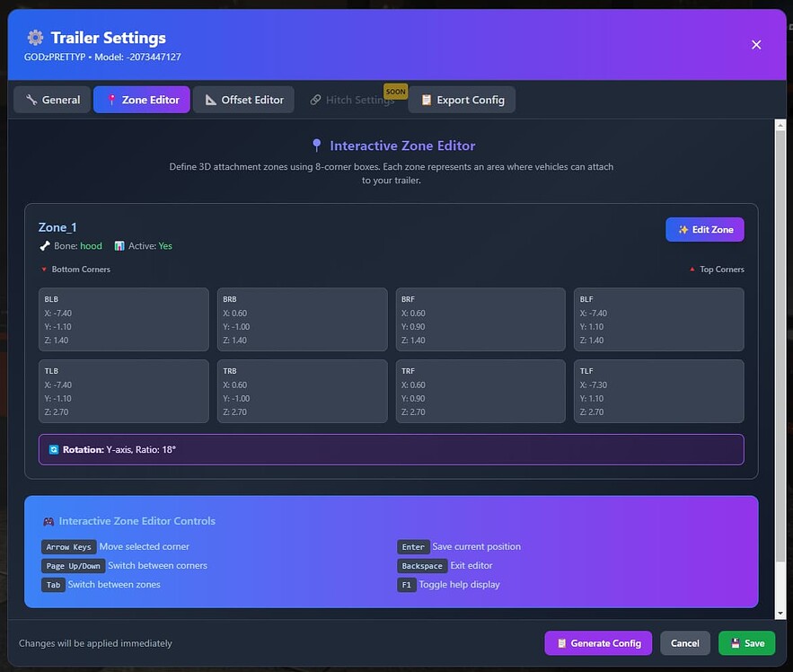Click the Generate Config button
Image resolution: width=793 pixels, height=672 pixels.
597,643
